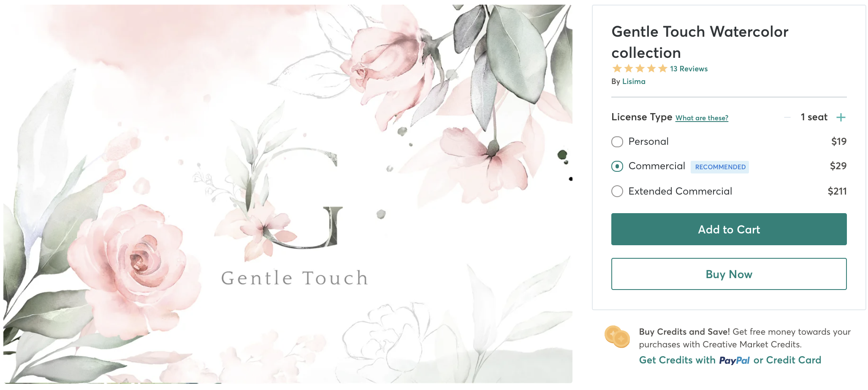868x390 pixels.
Task: Open the 'What are these?' license link
Action: click(x=702, y=118)
